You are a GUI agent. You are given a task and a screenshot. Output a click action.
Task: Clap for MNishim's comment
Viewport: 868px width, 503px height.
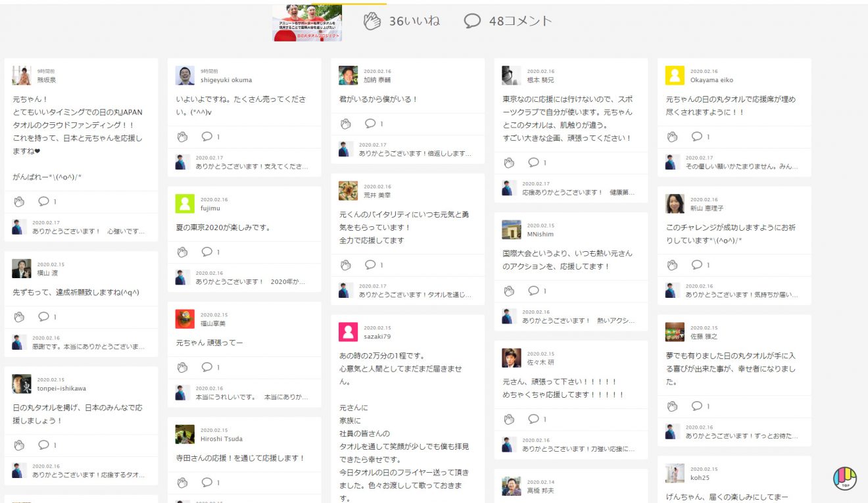coord(509,290)
